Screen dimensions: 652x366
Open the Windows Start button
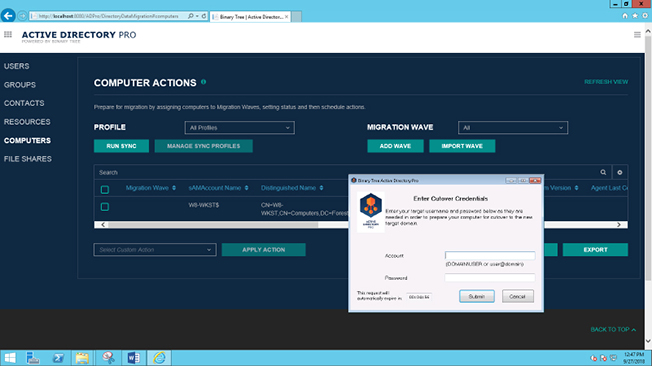tap(10, 358)
